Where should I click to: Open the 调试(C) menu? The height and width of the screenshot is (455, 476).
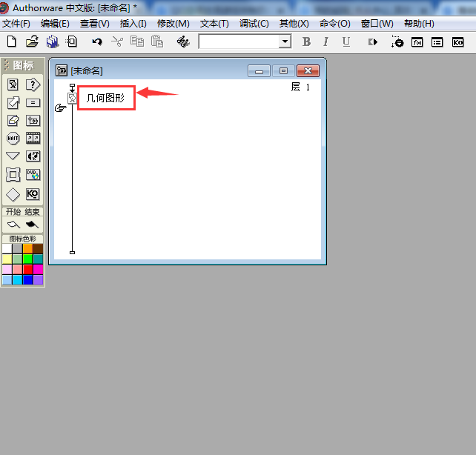tap(254, 24)
